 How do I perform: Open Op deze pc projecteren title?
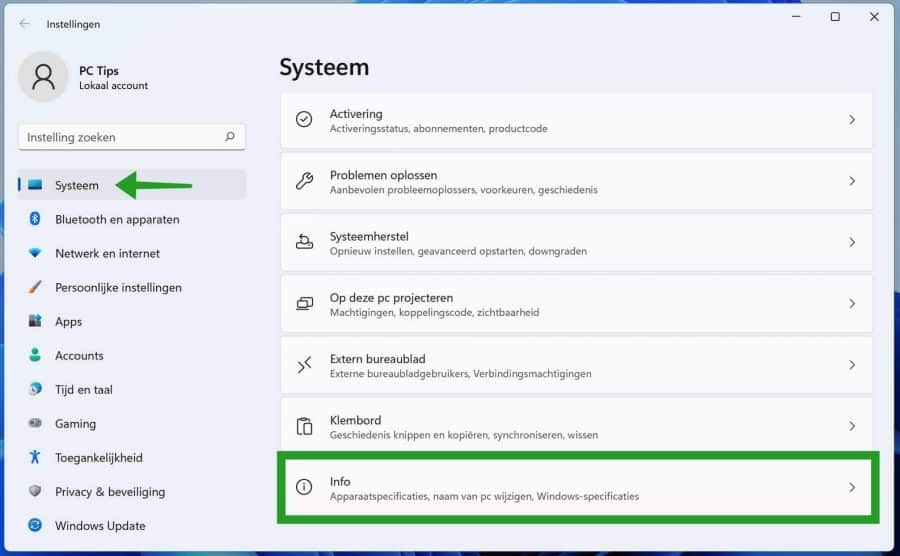391,298
